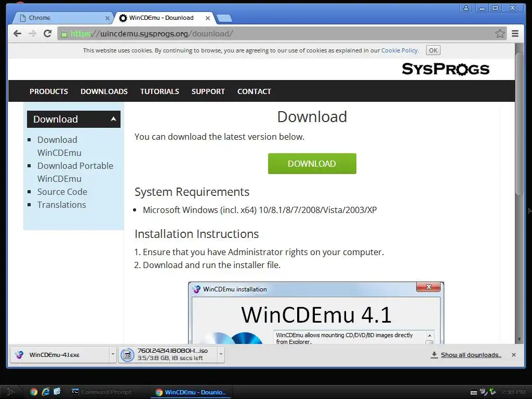Open the Chrome hamburger menu
The height and width of the screenshot is (399, 532).
coord(515,33)
